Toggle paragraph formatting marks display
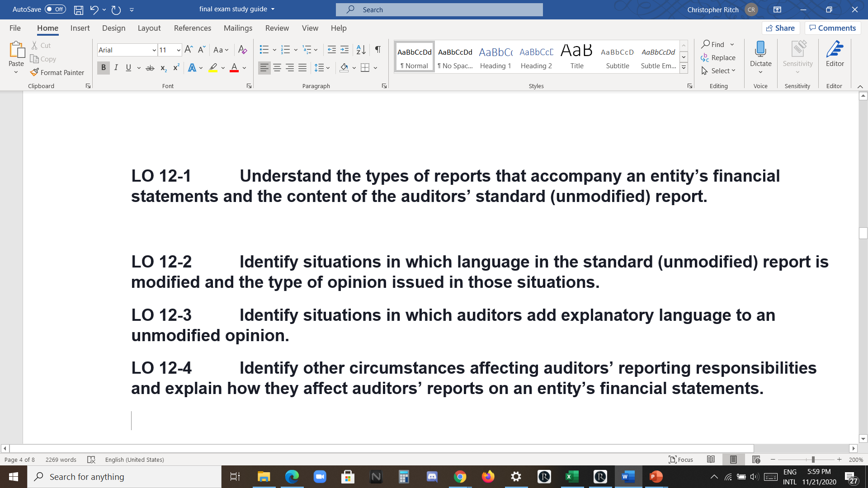The image size is (868, 488). click(x=378, y=50)
